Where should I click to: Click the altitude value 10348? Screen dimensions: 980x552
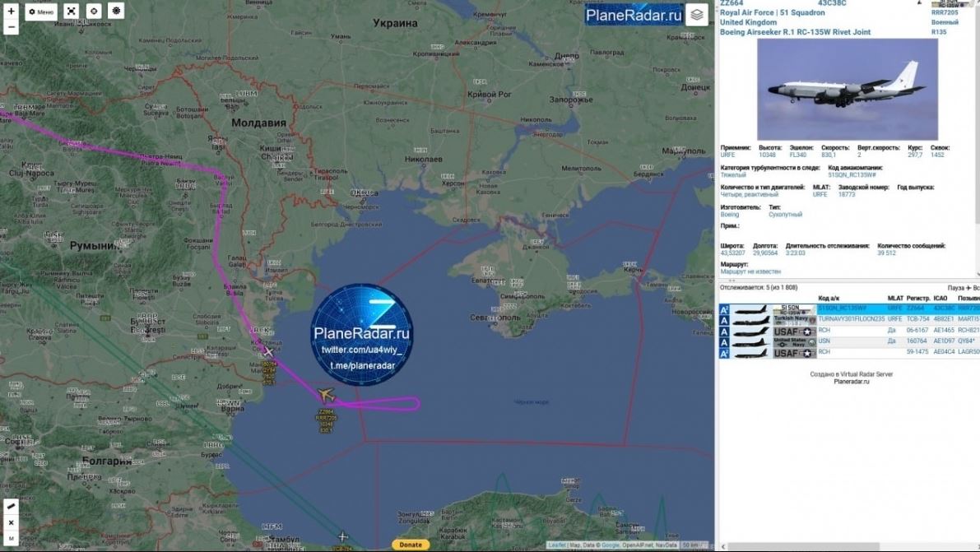(767, 155)
